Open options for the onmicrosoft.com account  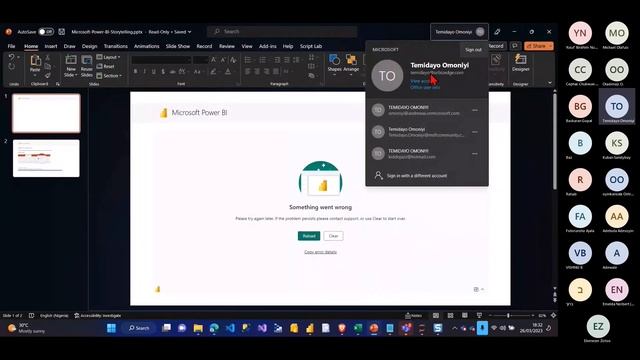[x=475, y=110]
